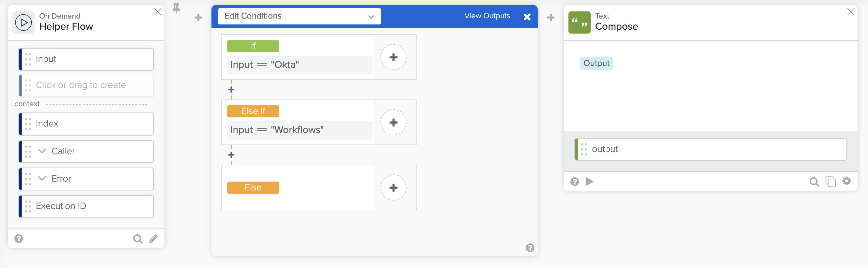Image resolution: width=868 pixels, height=268 pixels.
Task: Click the duplicate card icon in Compose footer
Action: pos(830,182)
